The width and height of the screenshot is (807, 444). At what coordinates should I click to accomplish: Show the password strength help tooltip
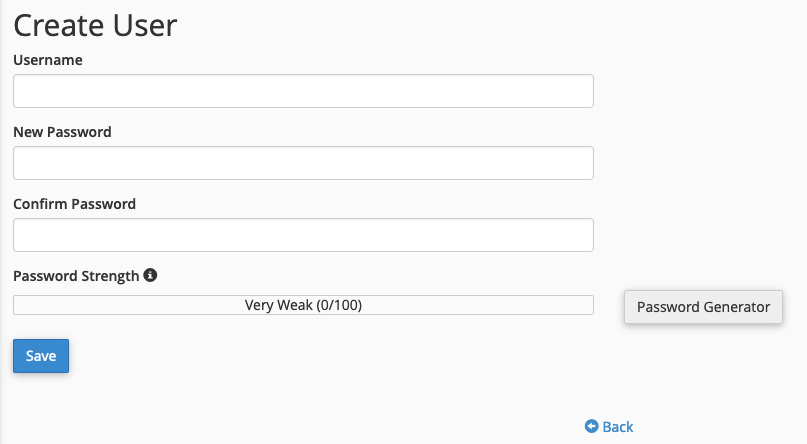click(x=151, y=275)
